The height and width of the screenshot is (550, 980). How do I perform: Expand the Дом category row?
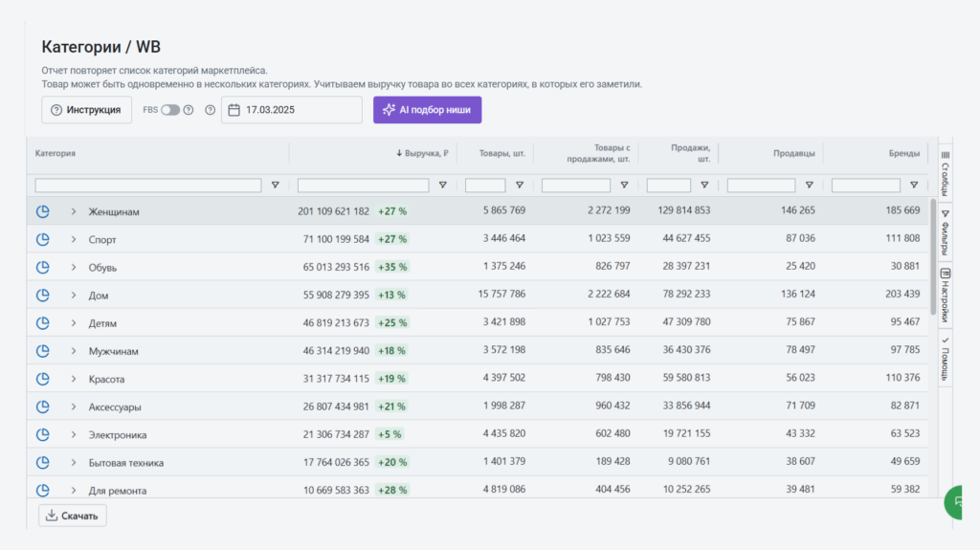[74, 296]
